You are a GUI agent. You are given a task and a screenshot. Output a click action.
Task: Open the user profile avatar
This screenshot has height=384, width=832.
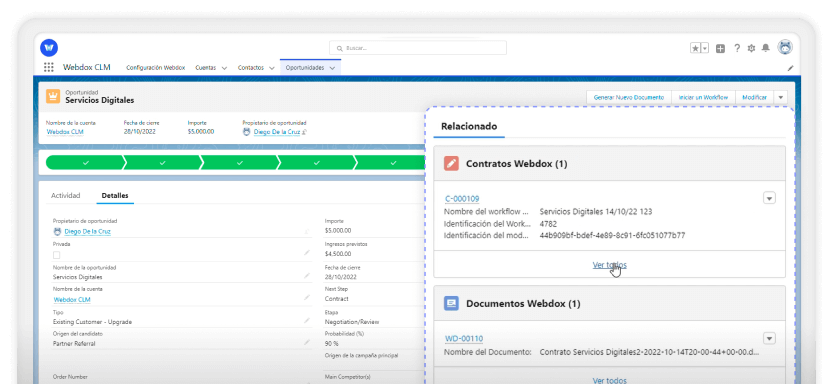tap(785, 48)
